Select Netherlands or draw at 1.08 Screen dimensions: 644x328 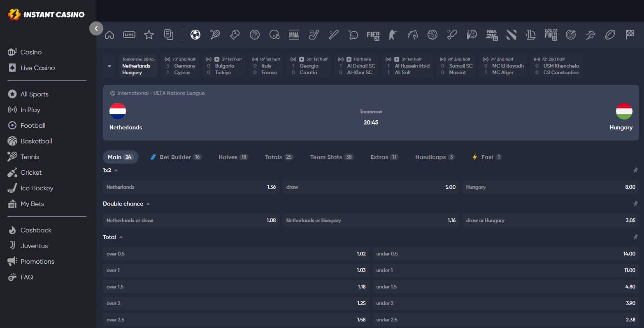191,220
